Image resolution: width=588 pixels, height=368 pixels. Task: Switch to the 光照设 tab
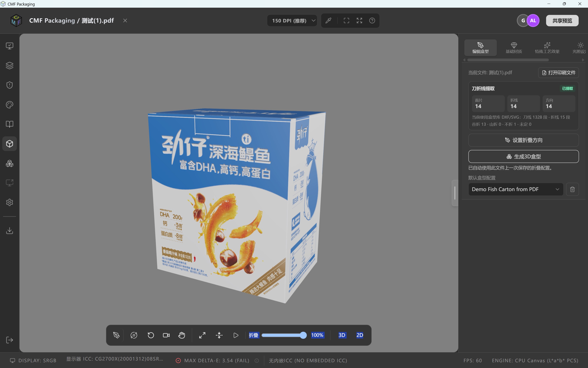(x=579, y=48)
